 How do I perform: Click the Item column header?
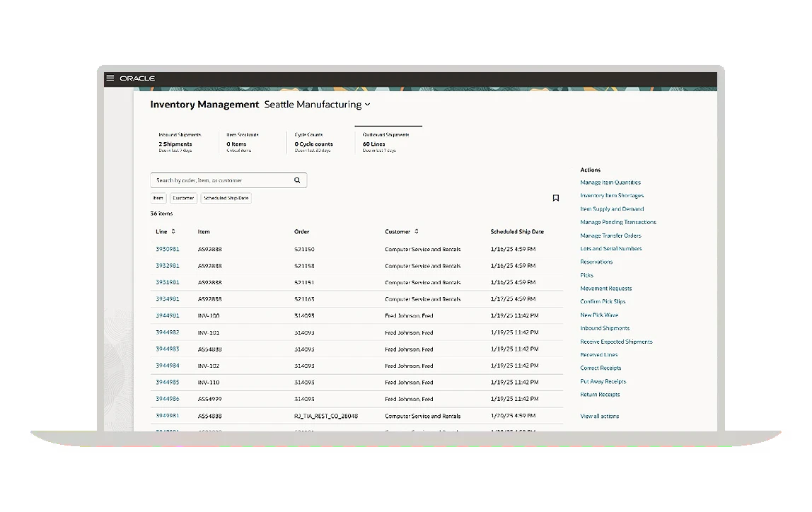[x=204, y=231]
